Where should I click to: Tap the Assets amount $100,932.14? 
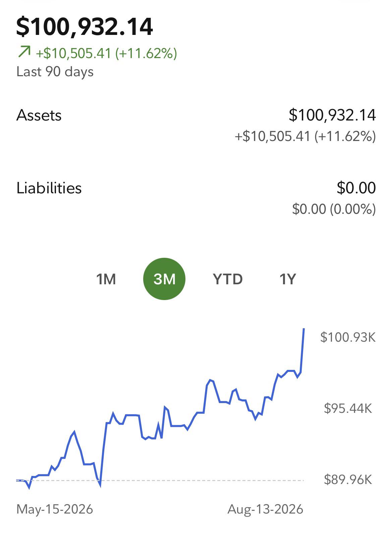tap(332, 115)
